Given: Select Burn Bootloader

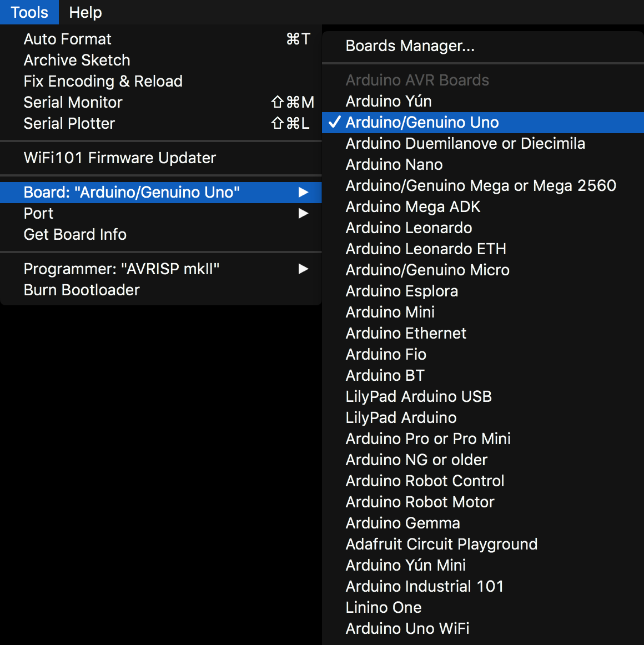Looking at the screenshot, I should pyautogui.click(x=82, y=290).
